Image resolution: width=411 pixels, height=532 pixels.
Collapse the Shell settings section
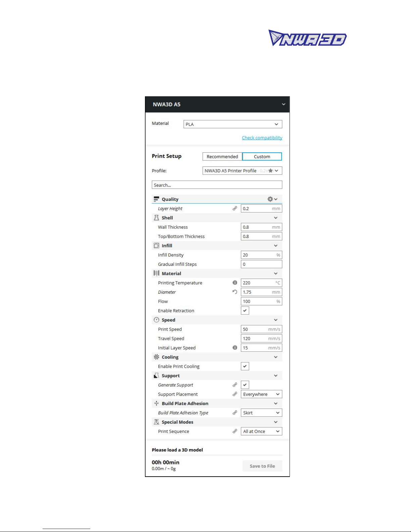point(276,218)
